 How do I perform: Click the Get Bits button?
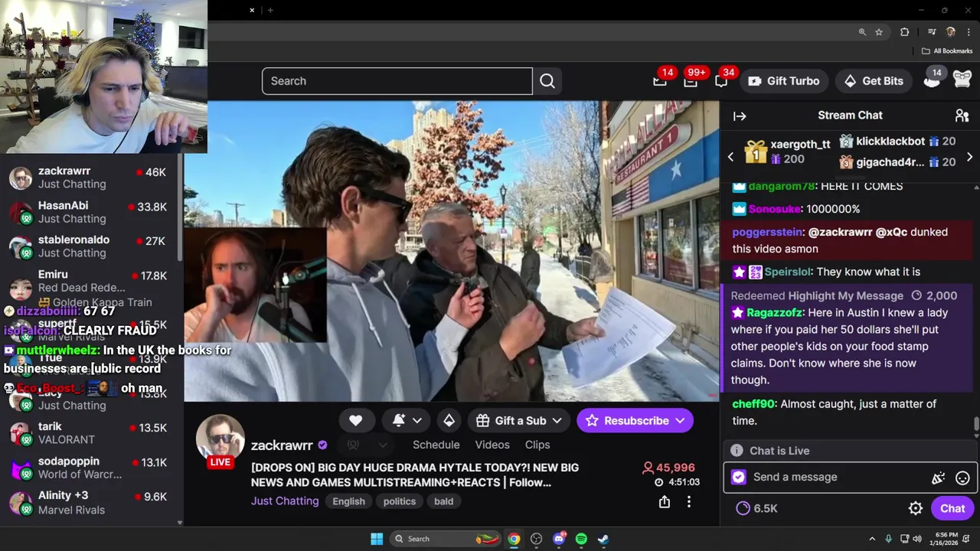click(874, 81)
